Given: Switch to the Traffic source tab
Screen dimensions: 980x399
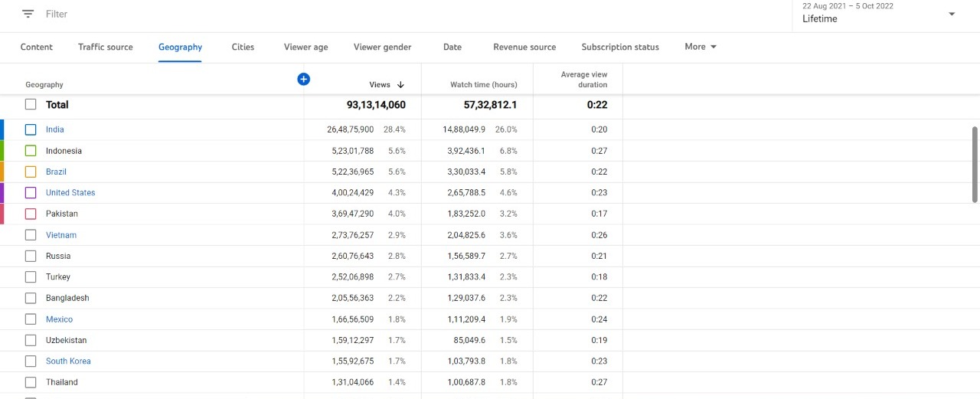Looking at the screenshot, I should [106, 47].
